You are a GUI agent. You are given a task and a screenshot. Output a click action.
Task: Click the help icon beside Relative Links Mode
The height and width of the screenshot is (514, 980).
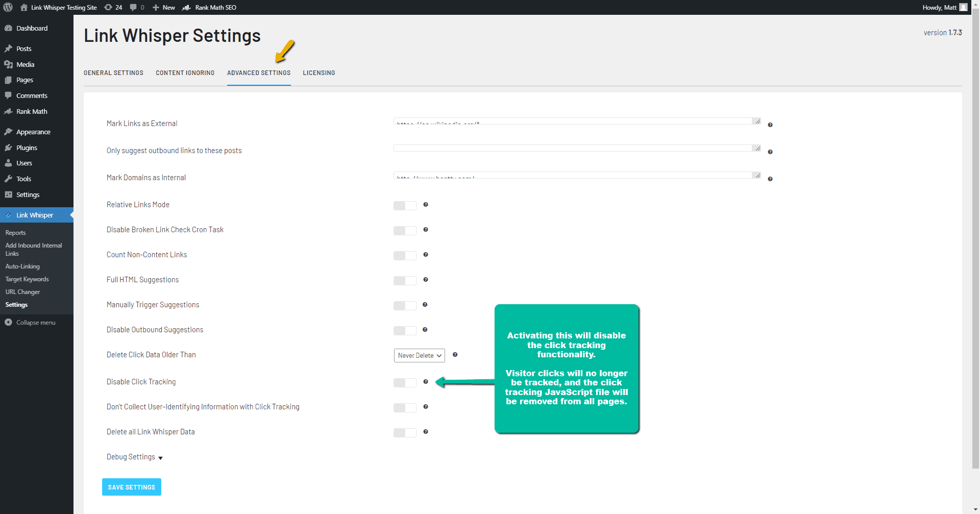pyautogui.click(x=425, y=205)
